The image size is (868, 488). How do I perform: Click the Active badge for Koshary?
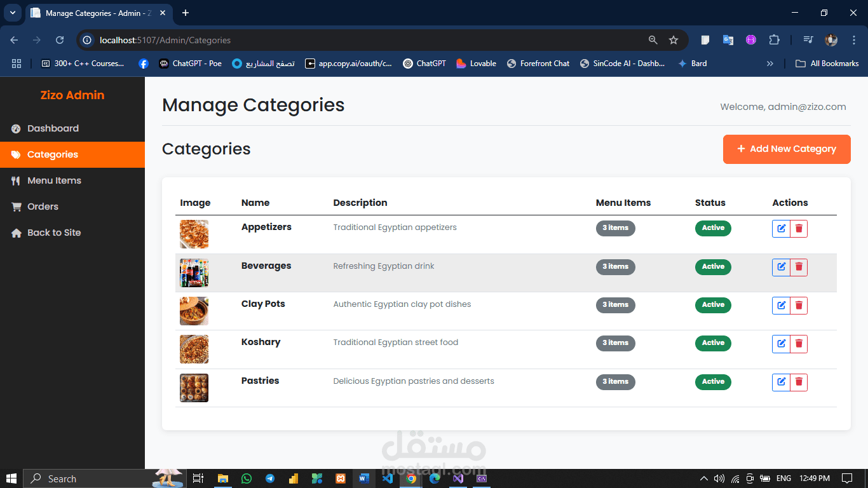713,343
